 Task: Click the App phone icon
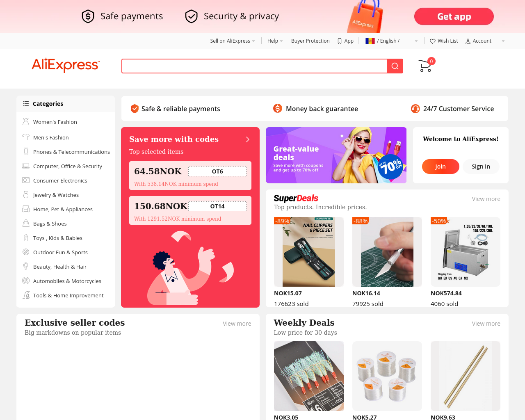(x=340, y=41)
